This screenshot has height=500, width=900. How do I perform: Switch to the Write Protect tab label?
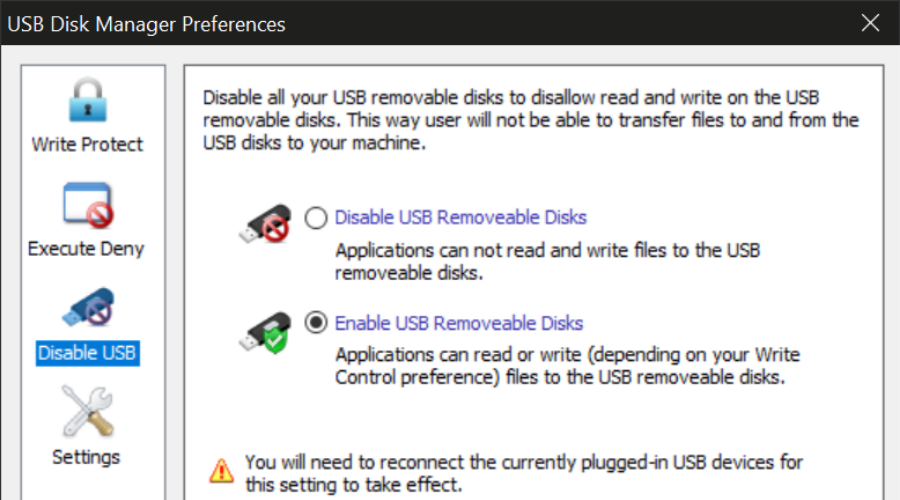[x=87, y=144]
